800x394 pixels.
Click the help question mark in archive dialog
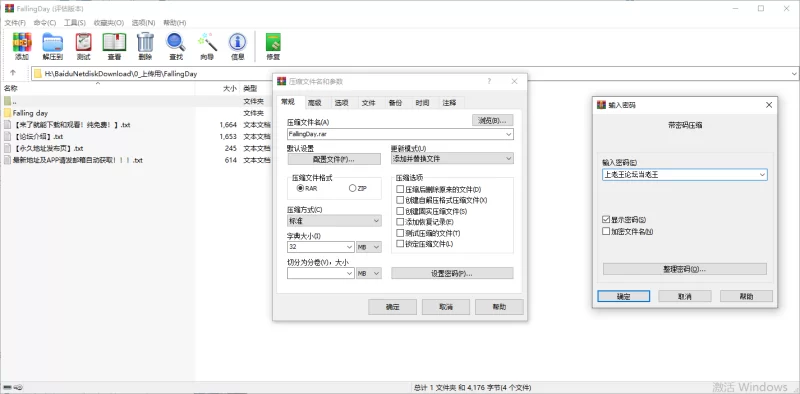[489, 81]
